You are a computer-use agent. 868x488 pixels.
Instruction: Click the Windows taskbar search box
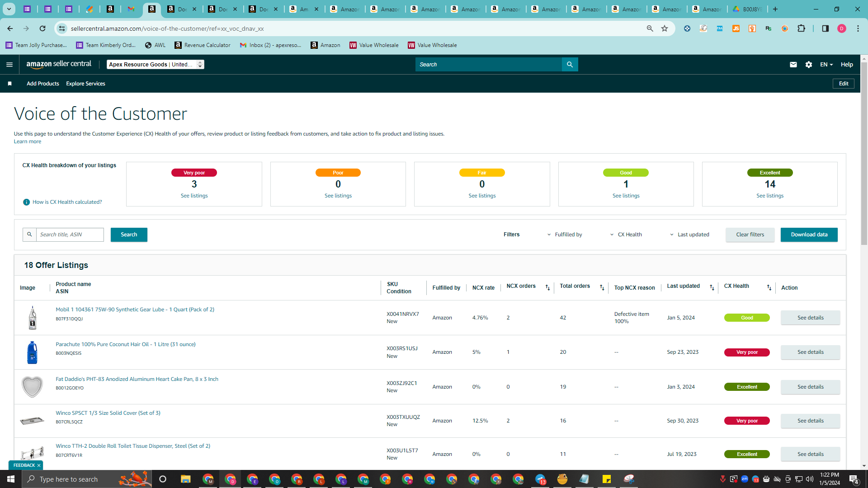[x=86, y=479]
